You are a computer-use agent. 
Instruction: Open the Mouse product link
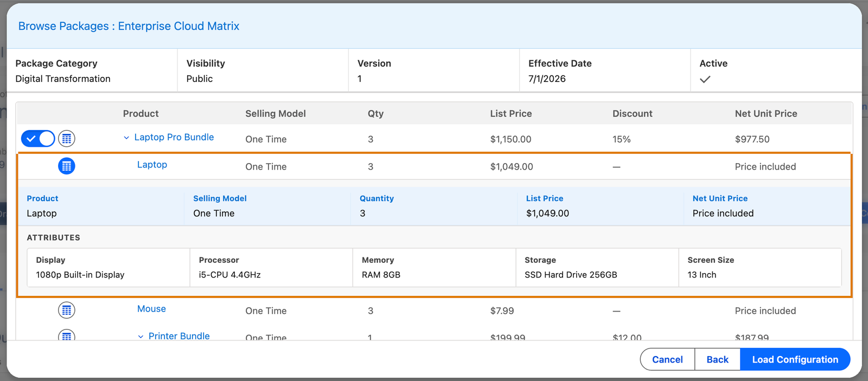151,309
